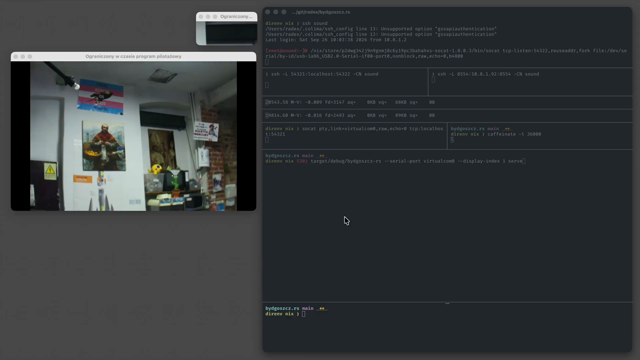
Task: Minimize the bydgoszcz.rs terminal window
Action: click(x=276, y=12)
